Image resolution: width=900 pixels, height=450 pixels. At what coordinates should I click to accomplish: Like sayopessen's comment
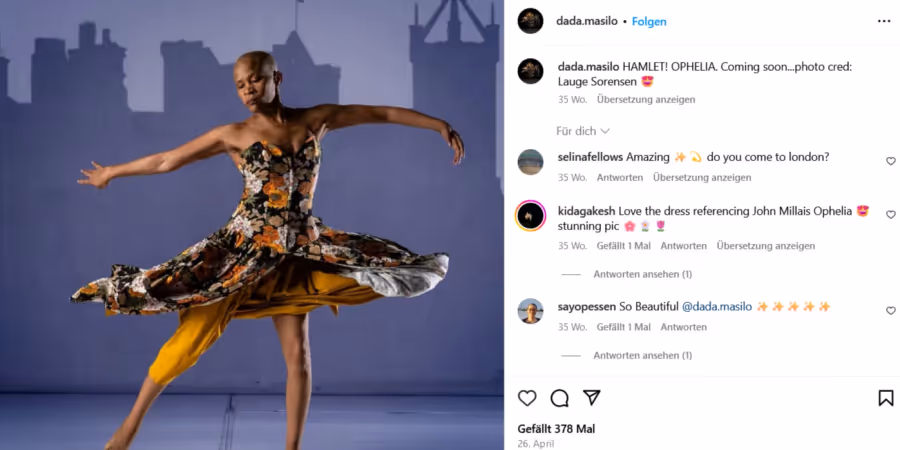890,311
